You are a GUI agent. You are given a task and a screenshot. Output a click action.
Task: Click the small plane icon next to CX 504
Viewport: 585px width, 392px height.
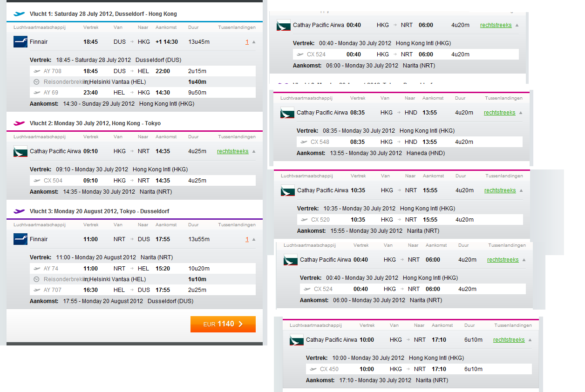[37, 181]
